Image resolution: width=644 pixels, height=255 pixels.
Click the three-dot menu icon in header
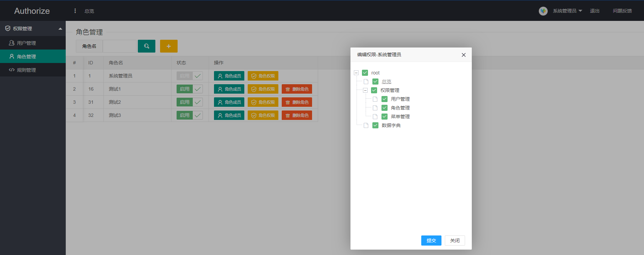click(x=75, y=11)
